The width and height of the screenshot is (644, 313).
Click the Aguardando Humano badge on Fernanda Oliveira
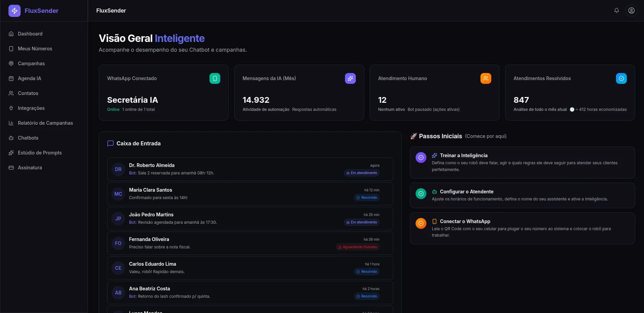tap(358, 247)
